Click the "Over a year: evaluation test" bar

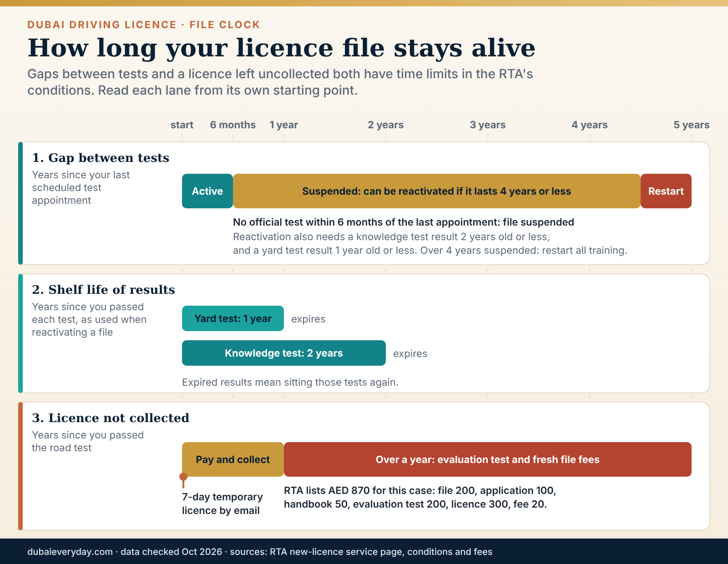pyautogui.click(x=488, y=459)
